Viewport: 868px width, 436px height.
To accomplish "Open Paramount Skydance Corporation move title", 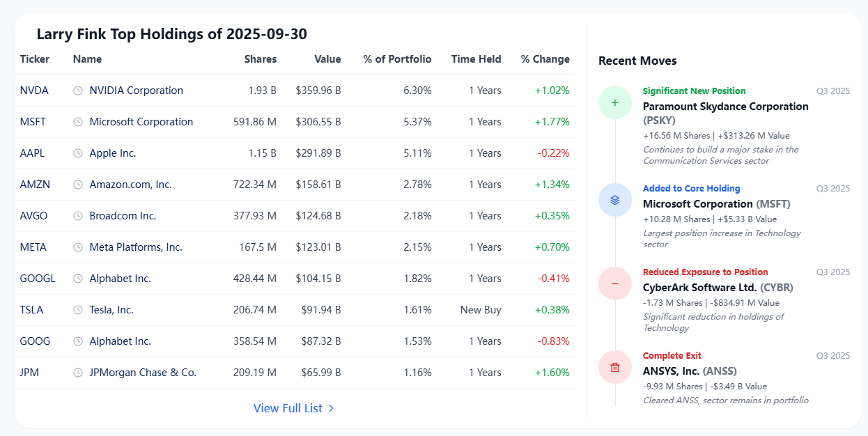I will coord(726,107).
